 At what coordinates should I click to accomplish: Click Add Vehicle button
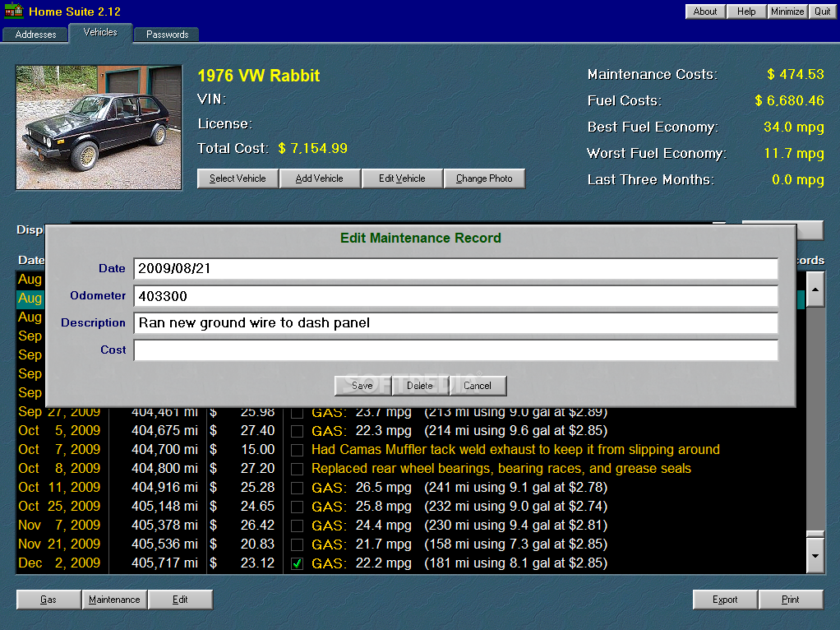pyautogui.click(x=319, y=178)
